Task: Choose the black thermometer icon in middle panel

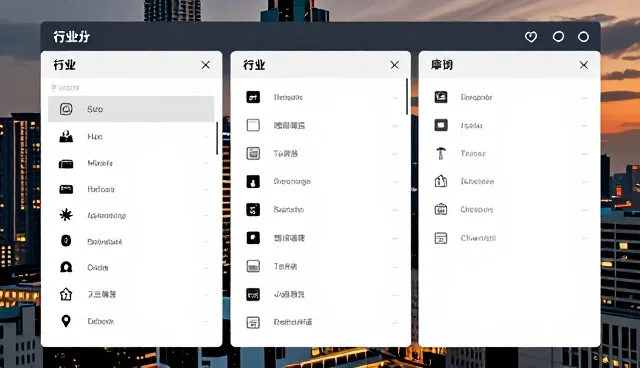Action: (253, 181)
